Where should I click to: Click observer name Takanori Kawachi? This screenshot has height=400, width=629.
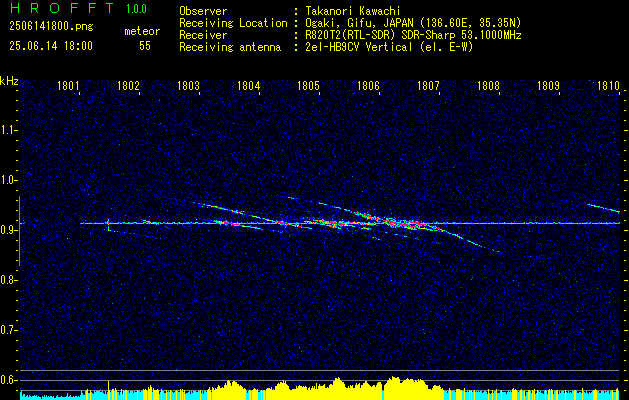click(x=352, y=11)
